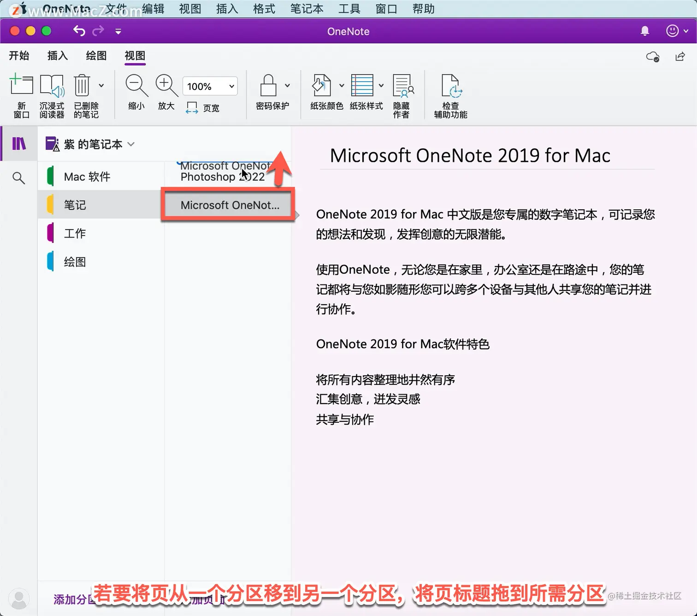Open the 帮助 menu in menu bar
This screenshot has width=697, height=616.
point(423,9)
